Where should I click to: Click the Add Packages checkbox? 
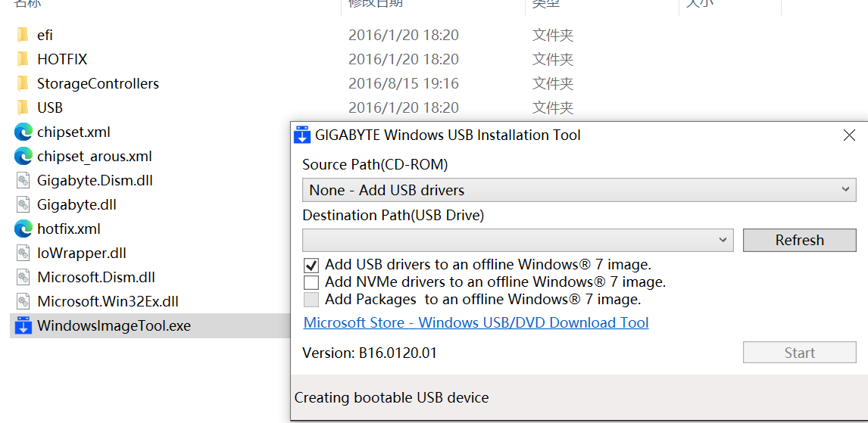[x=311, y=300]
